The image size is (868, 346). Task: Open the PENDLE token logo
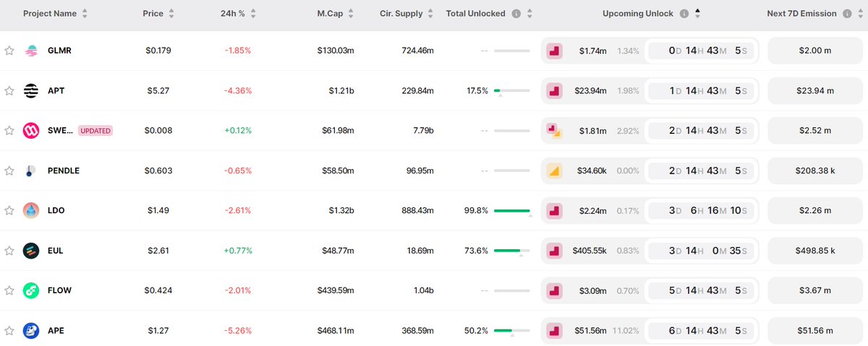31,170
